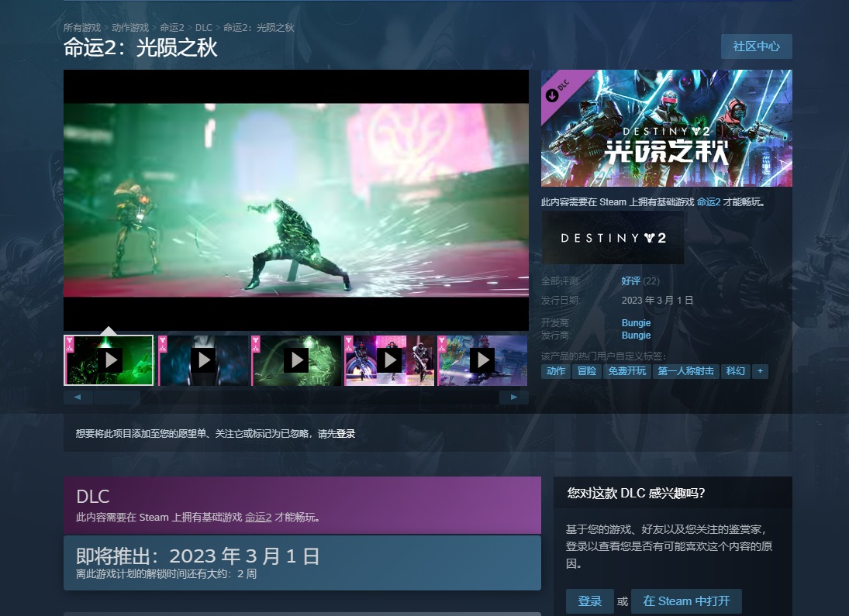This screenshot has width=849, height=616.
Task: Play the fifth purple cityscape video thumbnail
Action: (x=482, y=360)
